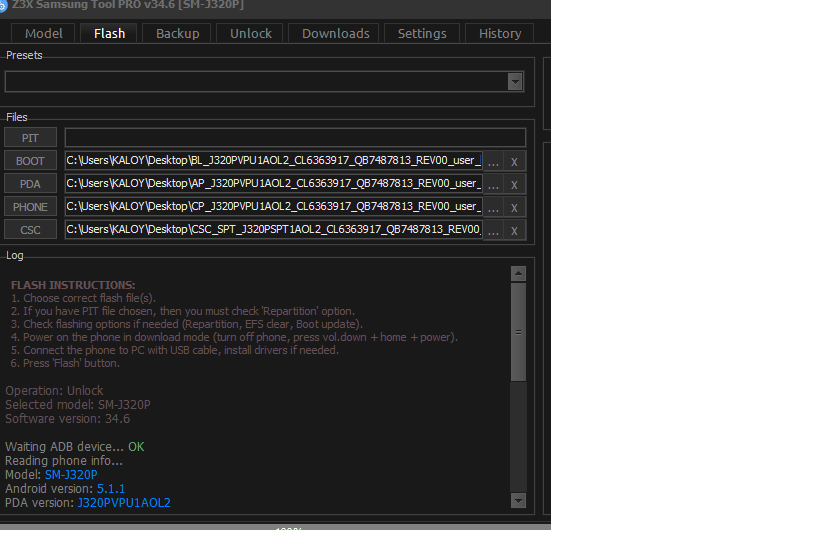The width and height of the screenshot is (819, 546).
Task: Click the CSC file button
Action: point(30,230)
